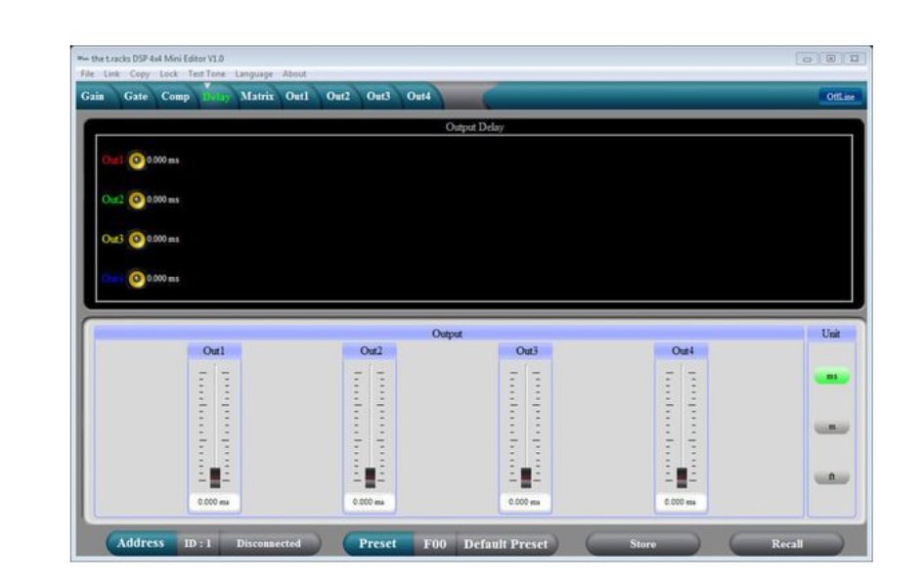Close the DSP editor window
The width and height of the screenshot is (924, 588).
coord(855,59)
